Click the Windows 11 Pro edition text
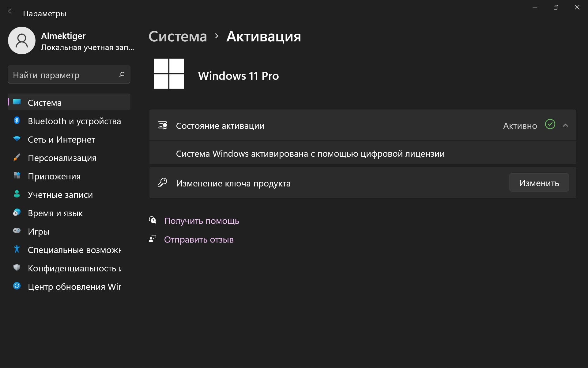This screenshot has width=588, height=368. (238, 76)
